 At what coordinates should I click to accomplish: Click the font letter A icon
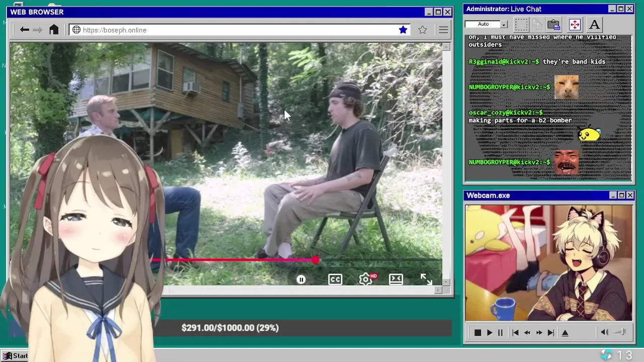[x=594, y=24]
